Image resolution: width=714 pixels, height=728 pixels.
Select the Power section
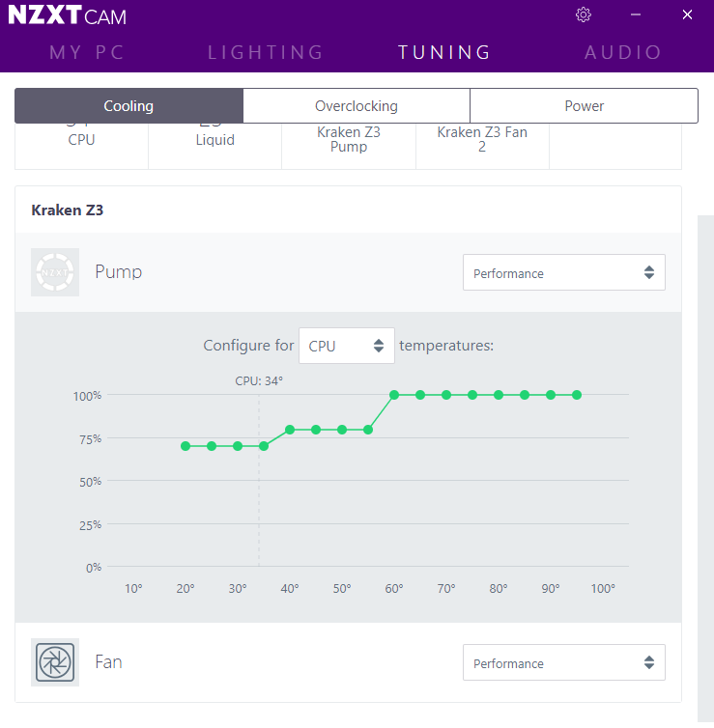pos(584,106)
